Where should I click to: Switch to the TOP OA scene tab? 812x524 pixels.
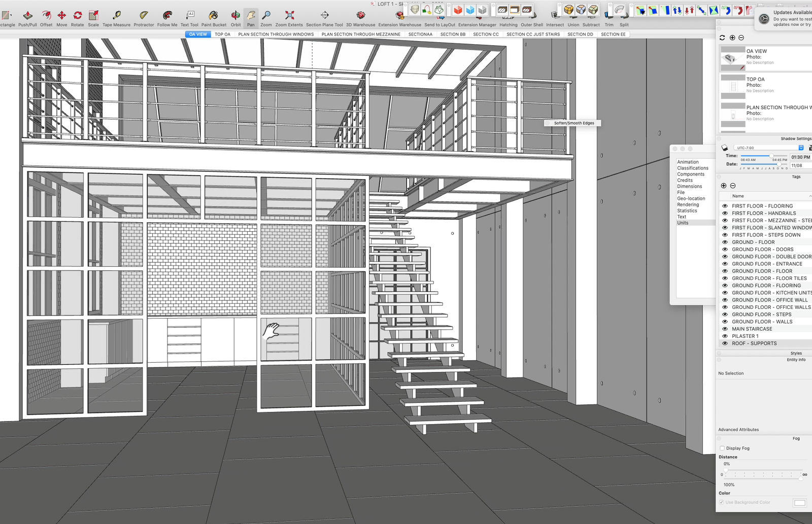(x=222, y=34)
